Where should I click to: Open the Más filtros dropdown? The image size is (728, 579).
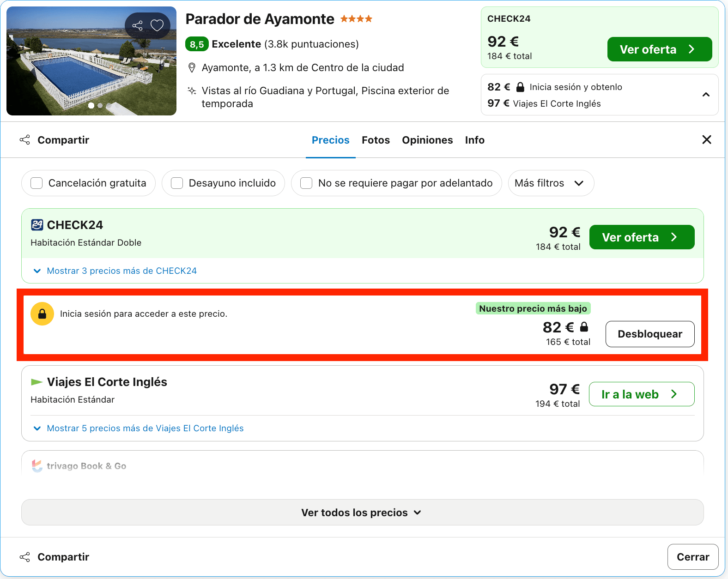tap(551, 183)
